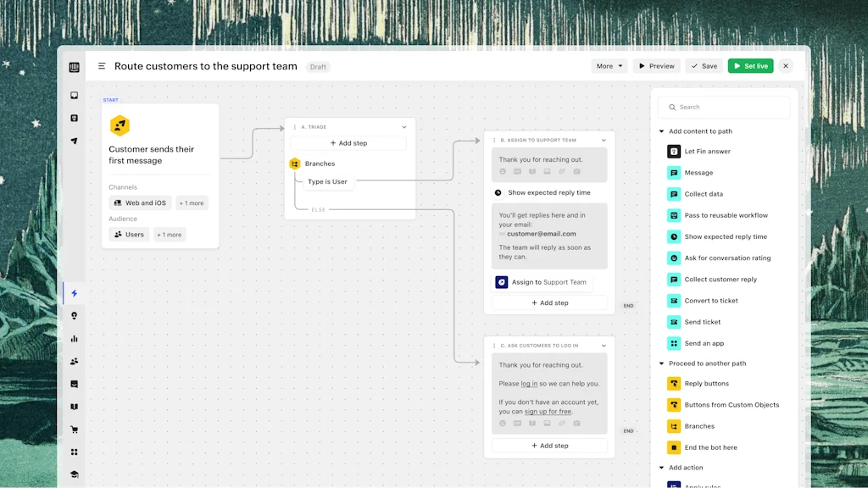Click the Intercom logo at the top sidebar
The height and width of the screenshot is (488, 868).
pos(75,66)
